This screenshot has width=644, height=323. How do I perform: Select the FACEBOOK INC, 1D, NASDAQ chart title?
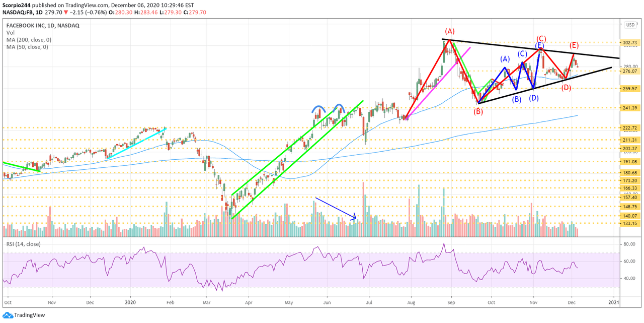[x=43, y=25]
